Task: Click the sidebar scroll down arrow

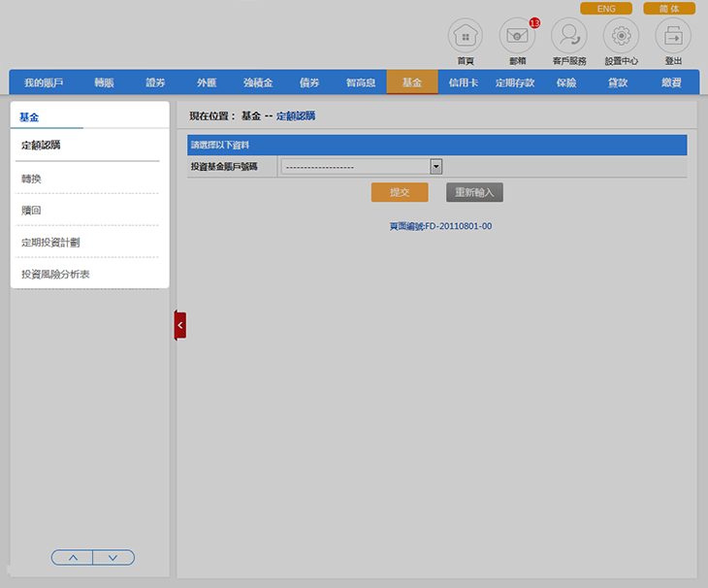Action: pos(113,558)
